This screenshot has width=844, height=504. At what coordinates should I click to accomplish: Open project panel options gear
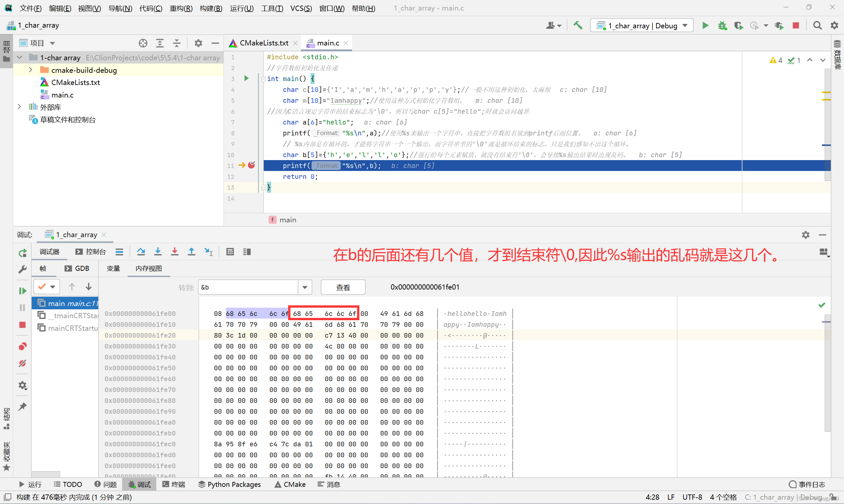tap(198, 43)
